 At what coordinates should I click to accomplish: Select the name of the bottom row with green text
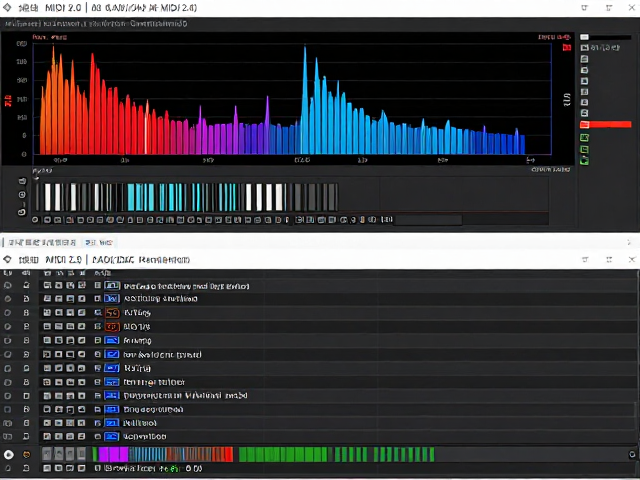153,468
